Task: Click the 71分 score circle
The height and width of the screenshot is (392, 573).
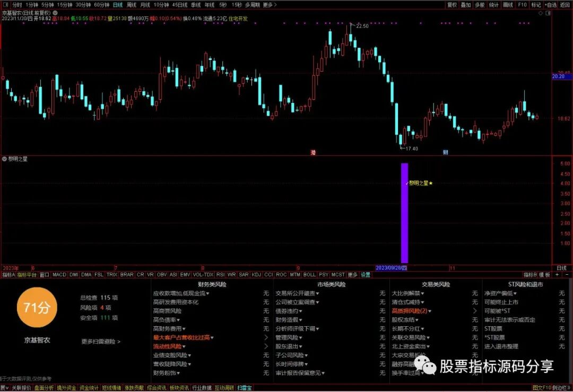Action: [x=37, y=307]
